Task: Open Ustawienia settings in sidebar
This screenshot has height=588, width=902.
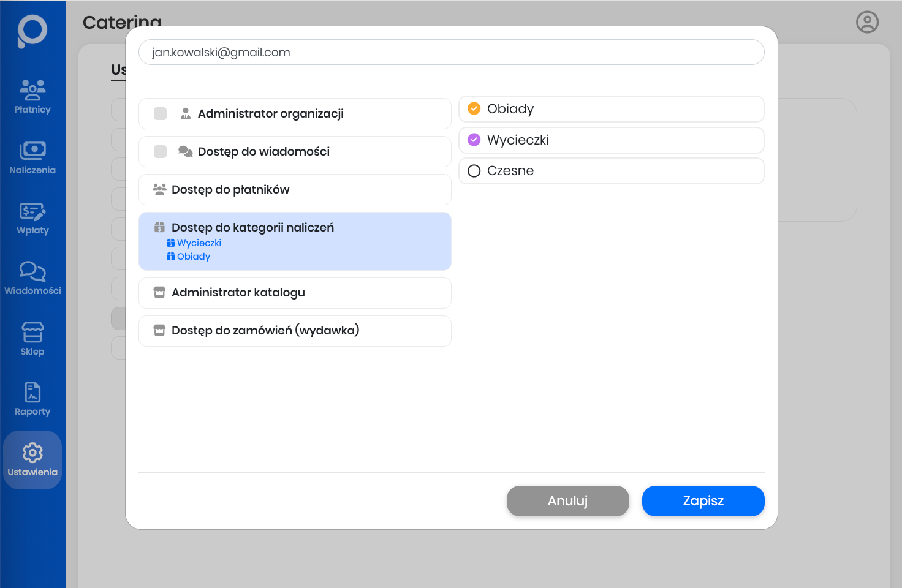Action: pos(32,460)
